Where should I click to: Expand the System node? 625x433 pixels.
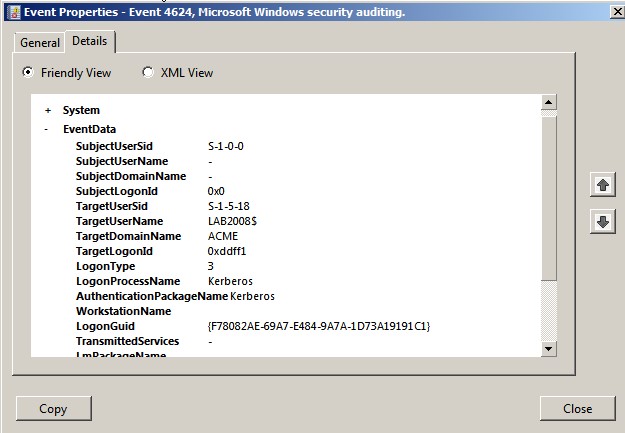pyautogui.click(x=47, y=111)
